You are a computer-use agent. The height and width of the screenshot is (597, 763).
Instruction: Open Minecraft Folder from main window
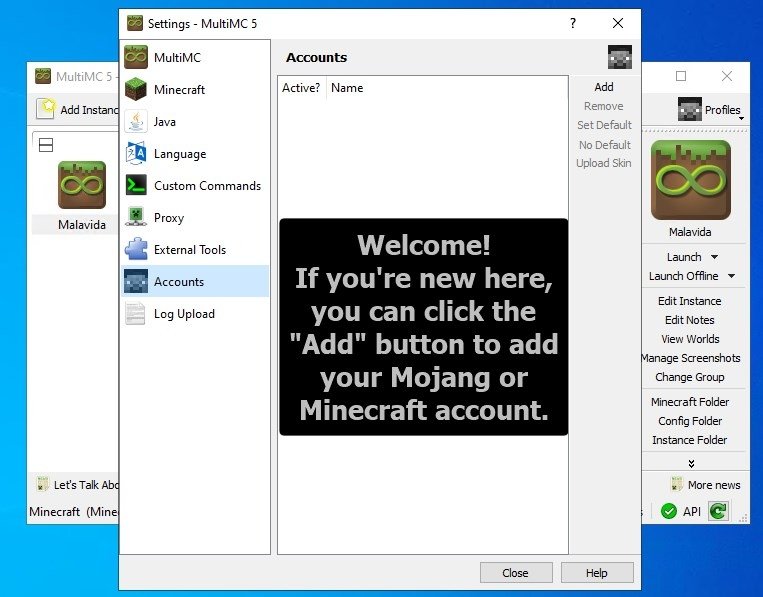pyautogui.click(x=690, y=401)
